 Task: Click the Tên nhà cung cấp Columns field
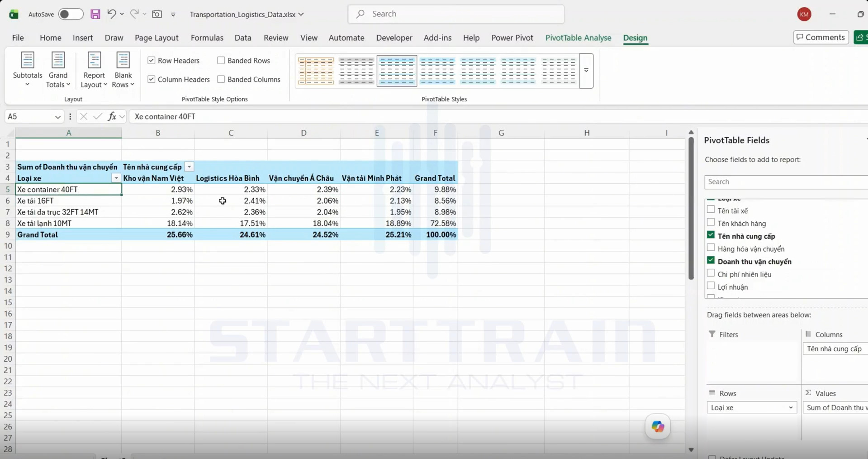[835, 349]
